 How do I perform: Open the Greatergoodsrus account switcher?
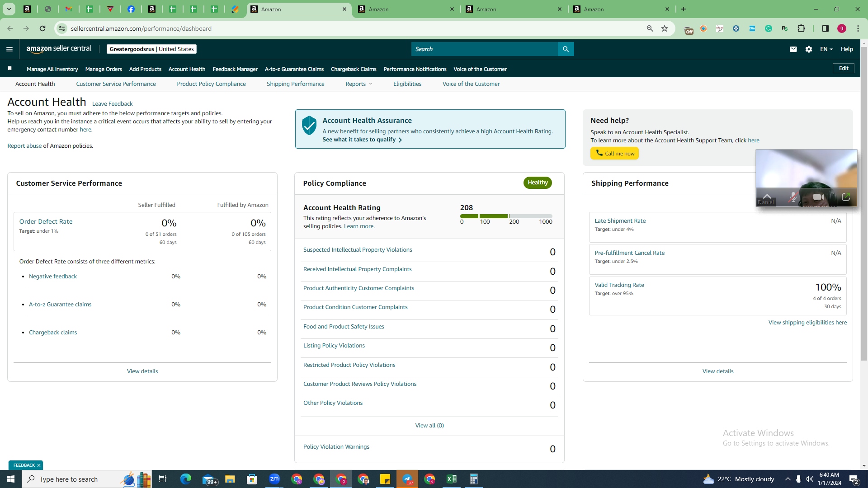click(151, 49)
